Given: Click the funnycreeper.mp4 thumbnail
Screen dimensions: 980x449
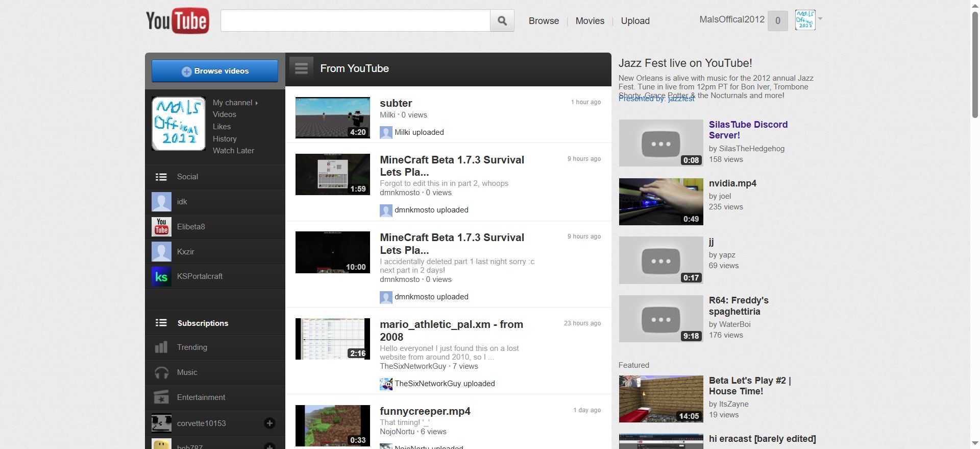Looking at the screenshot, I should (333, 426).
